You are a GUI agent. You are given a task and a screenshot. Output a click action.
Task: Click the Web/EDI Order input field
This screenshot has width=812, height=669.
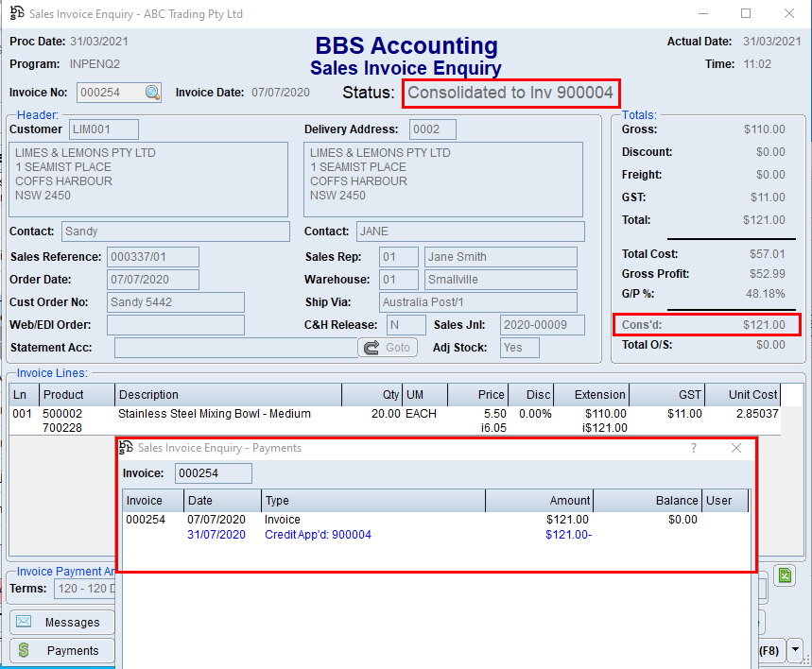176,325
